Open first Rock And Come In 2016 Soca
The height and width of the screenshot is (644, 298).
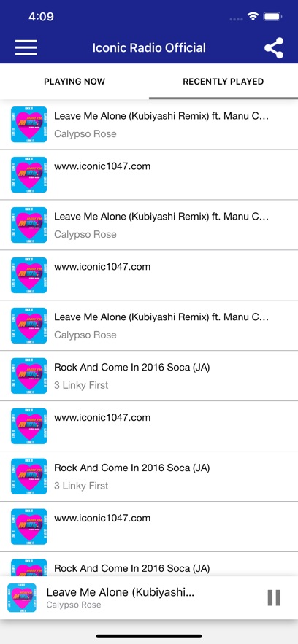coord(149,376)
